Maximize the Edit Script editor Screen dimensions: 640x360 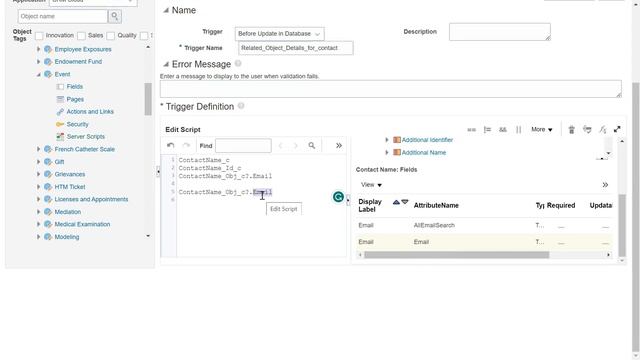click(617, 129)
